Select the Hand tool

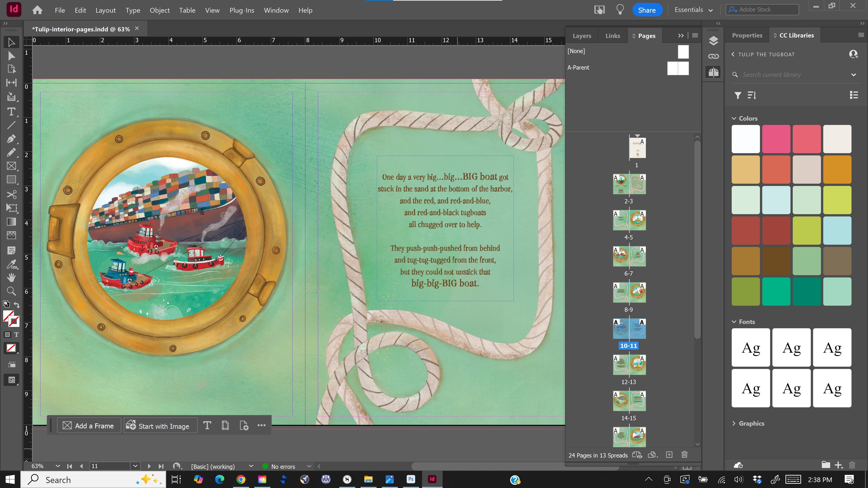coord(11,277)
